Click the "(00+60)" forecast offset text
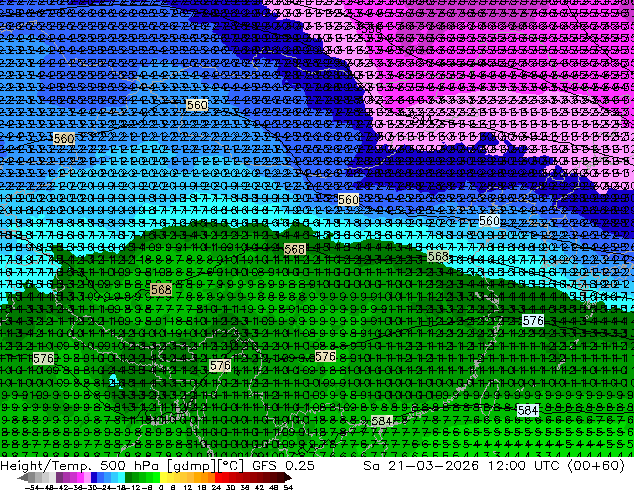 click(x=596, y=466)
